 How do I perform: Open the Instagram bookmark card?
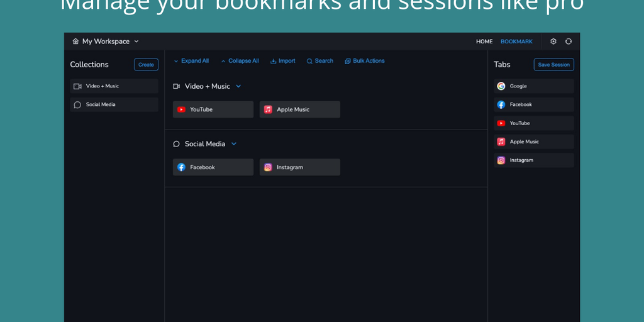[x=300, y=167]
